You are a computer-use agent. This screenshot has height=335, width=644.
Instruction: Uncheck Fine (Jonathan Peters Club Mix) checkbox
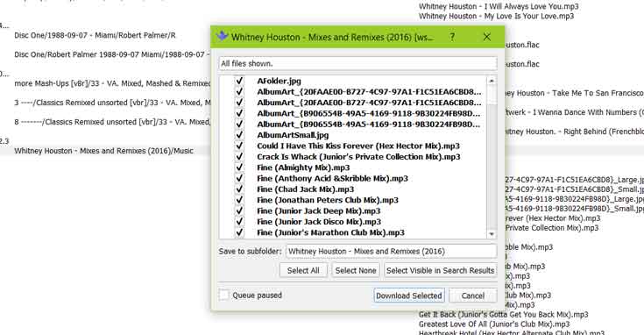tap(239, 200)
